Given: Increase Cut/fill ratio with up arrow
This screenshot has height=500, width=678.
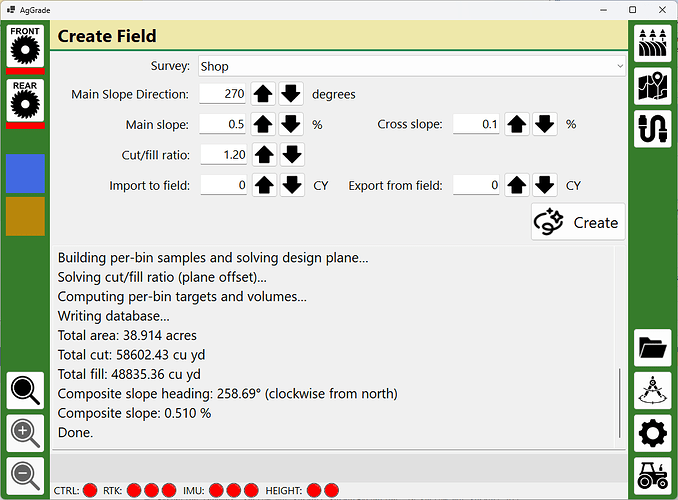Looking at the screenshot, I should pos(264,155).
